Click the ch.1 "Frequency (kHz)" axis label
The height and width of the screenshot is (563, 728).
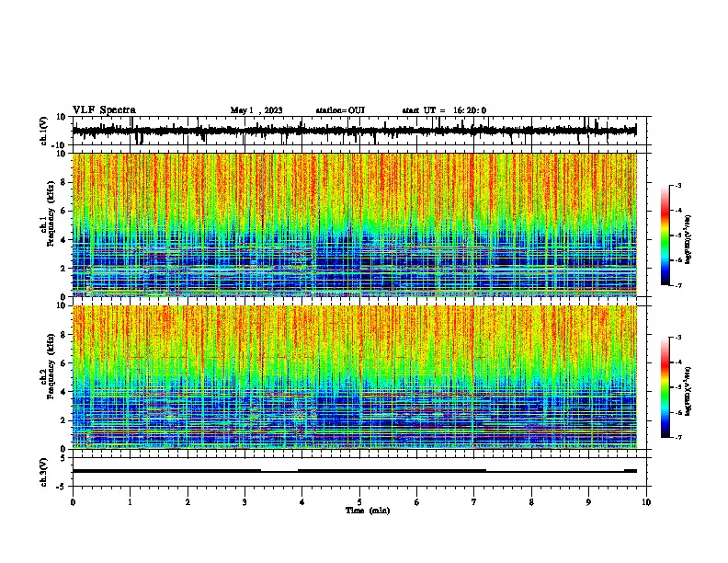point(51,213)
